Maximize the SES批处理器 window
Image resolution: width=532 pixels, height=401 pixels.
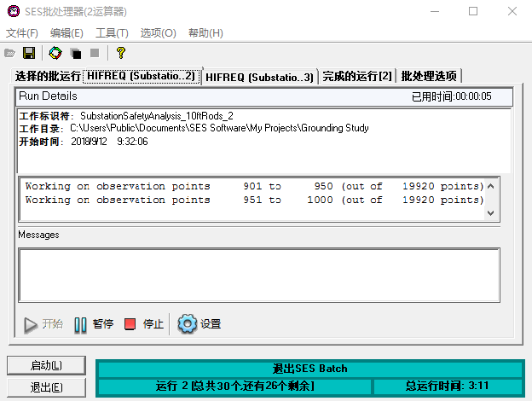point(473,11)
